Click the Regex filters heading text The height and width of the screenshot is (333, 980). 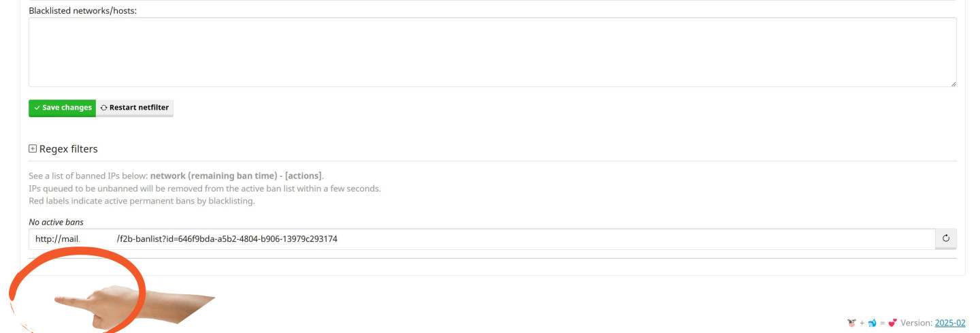69,148
